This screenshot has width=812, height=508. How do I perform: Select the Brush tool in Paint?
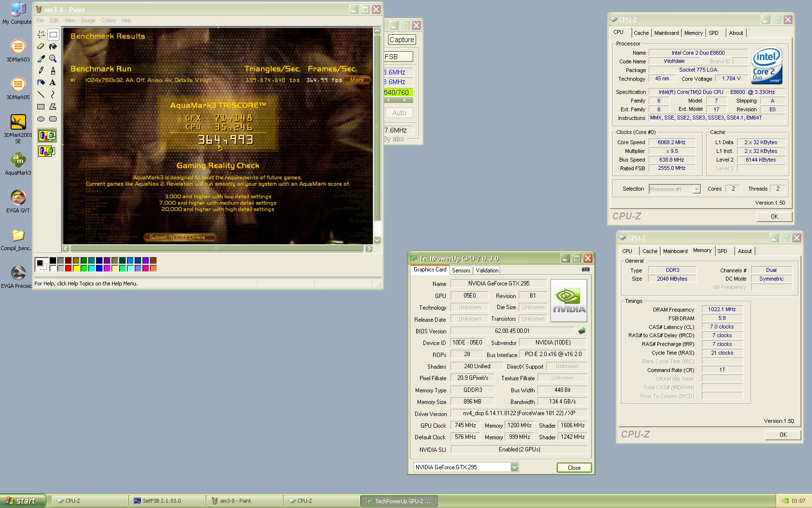coord(53,71)
